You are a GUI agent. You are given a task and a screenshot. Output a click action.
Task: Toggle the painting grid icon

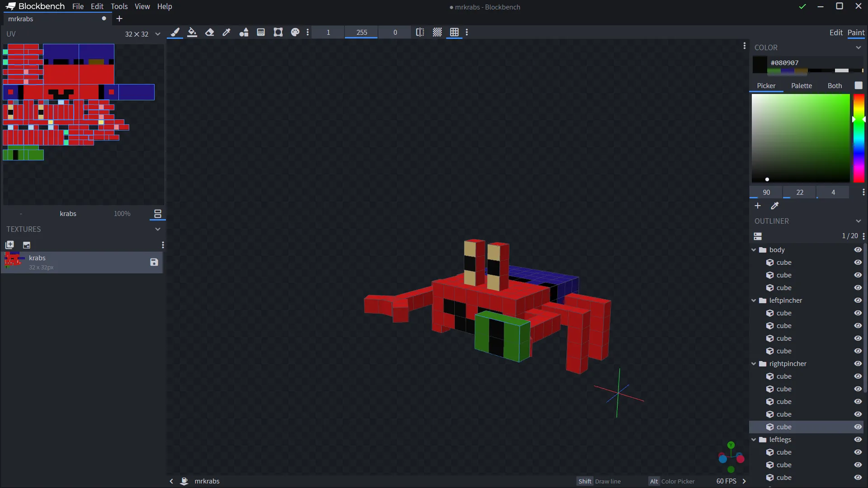(454, 32)
